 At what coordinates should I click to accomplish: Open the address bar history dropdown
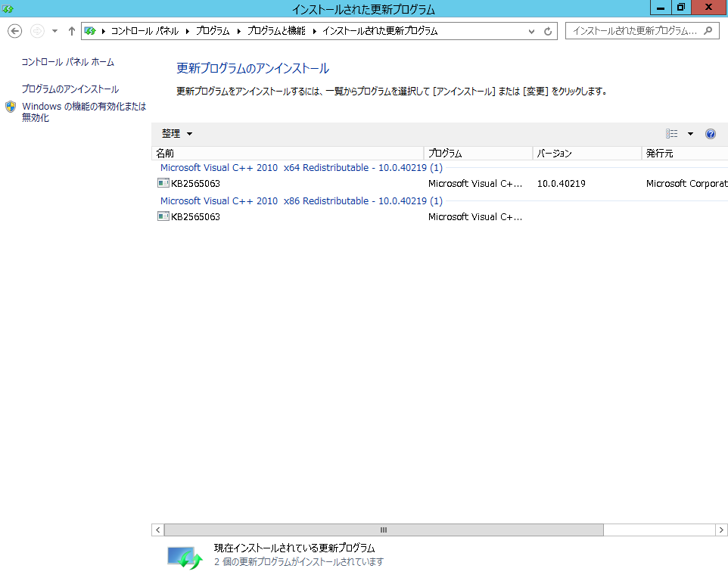(531, 31)
